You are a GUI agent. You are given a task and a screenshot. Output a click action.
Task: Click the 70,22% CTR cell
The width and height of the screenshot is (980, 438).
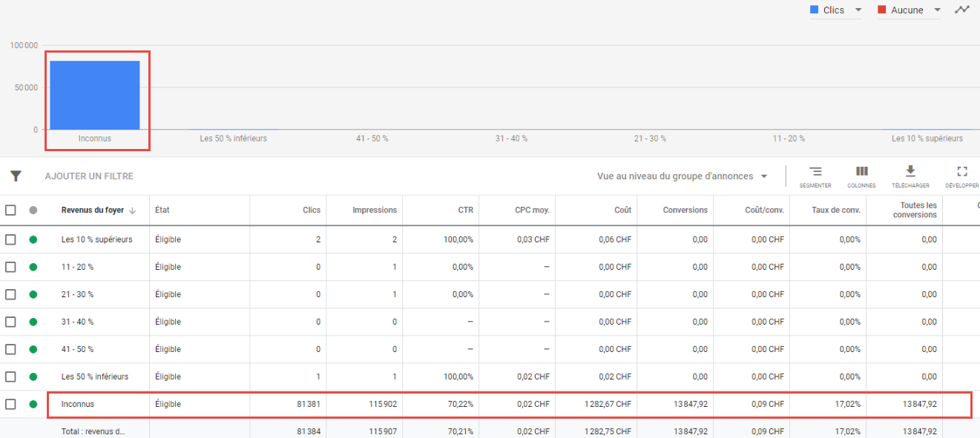click(x=460, y=404)
